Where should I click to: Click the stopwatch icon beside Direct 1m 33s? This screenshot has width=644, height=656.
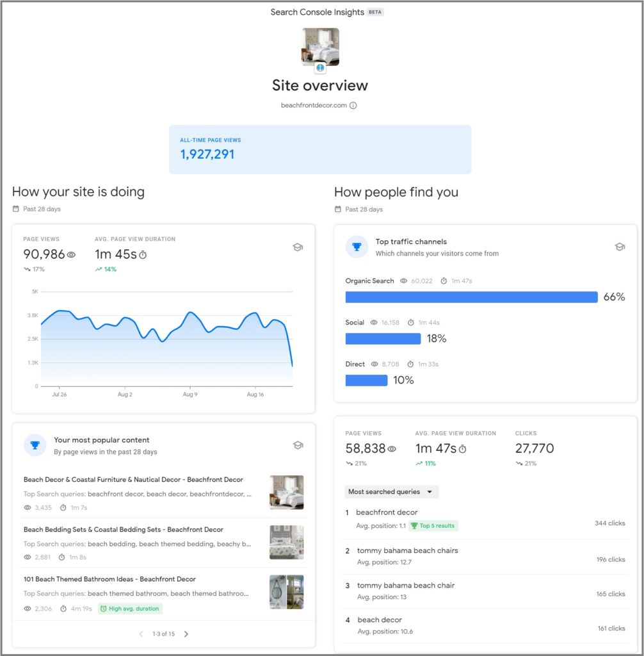point(410,364)
